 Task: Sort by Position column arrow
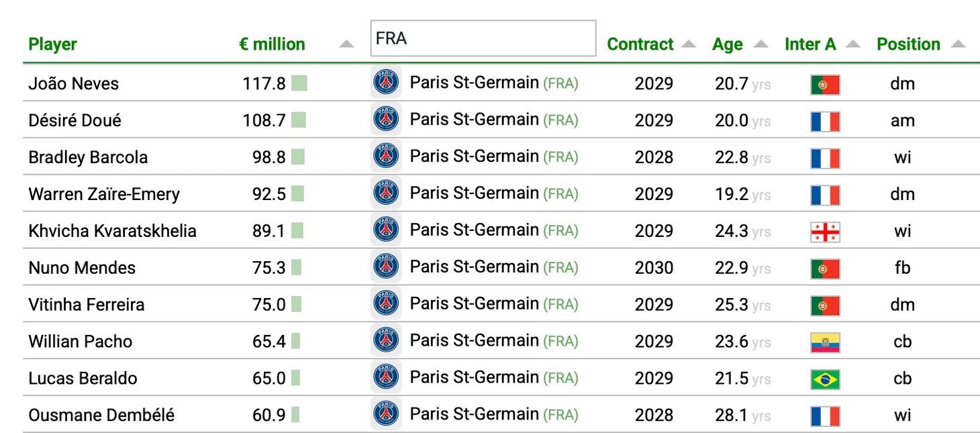point(959,44)
